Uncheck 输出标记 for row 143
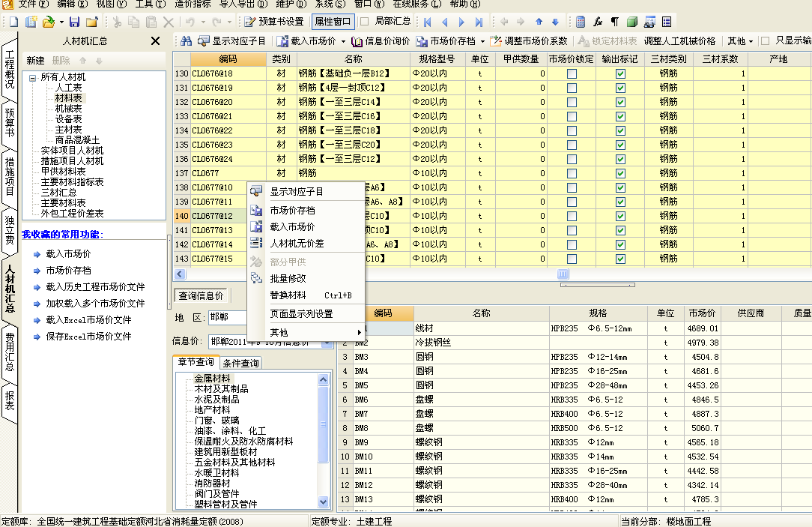This screenshot has height=527, width=812. [x=620, y=259]
